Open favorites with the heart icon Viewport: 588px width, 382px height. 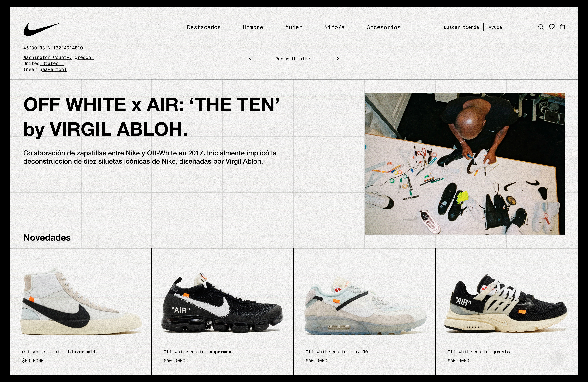point(551,27)
